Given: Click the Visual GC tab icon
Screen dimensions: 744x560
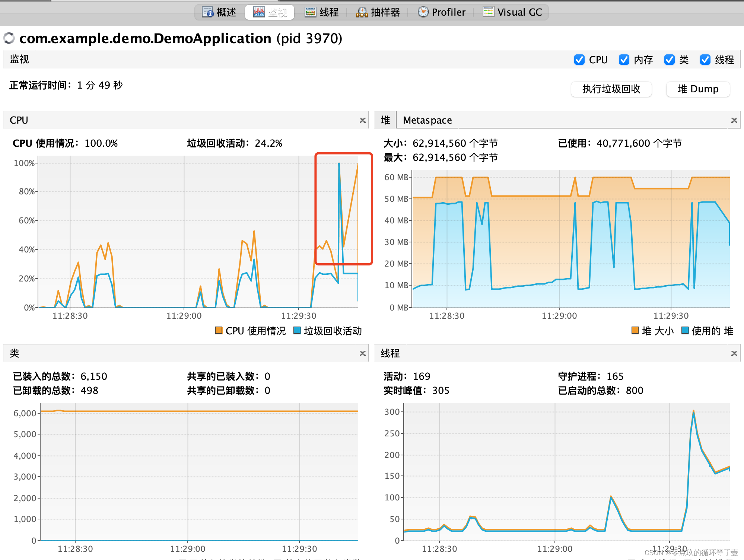Looking at the screenshot, I should [488, 12].
